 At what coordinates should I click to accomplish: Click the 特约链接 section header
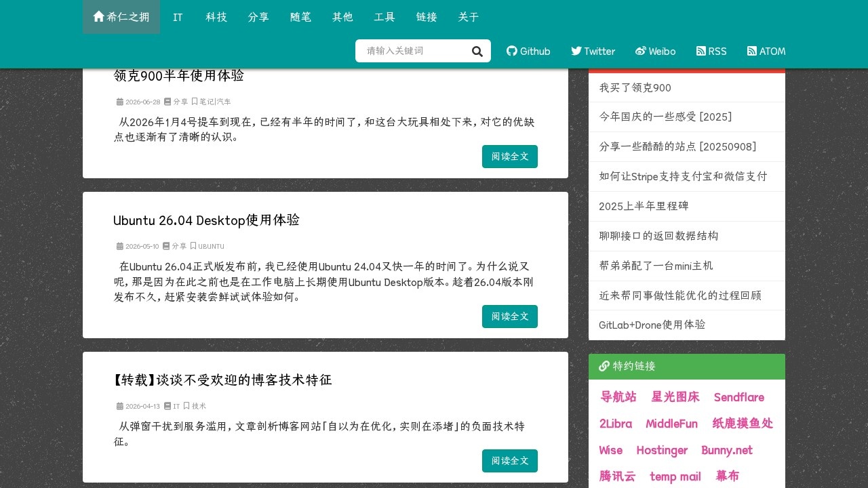687,367
